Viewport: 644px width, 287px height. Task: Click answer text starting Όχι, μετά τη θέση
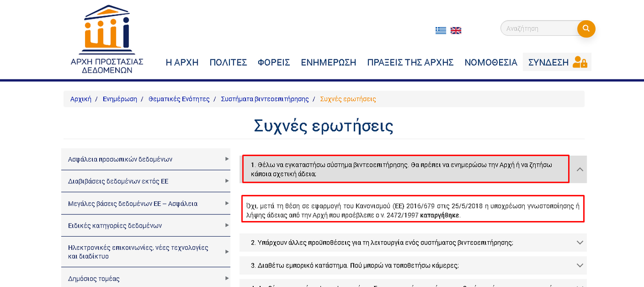pos(413,210)
